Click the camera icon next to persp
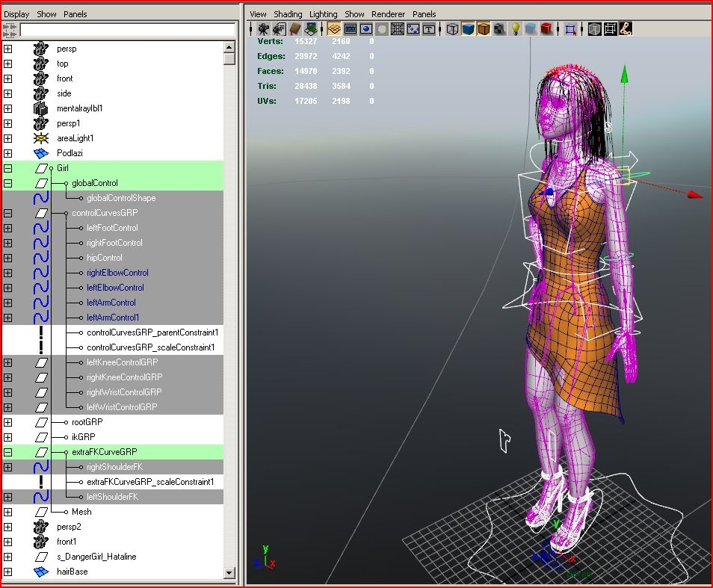The image size is (713, 588). point(41,48)
